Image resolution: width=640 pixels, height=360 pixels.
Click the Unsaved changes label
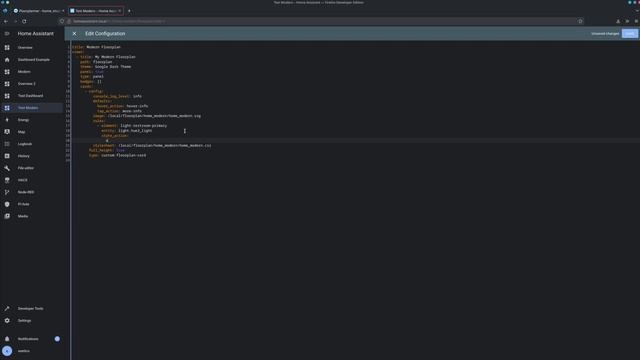pyautogui.click(x=605, y=33)
